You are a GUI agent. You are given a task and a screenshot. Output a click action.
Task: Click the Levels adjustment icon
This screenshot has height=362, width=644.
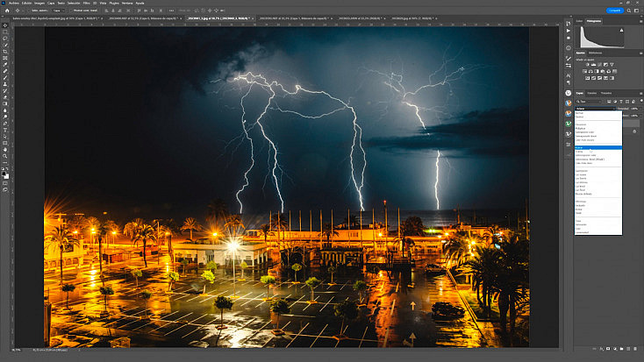[x=593, y=65]
